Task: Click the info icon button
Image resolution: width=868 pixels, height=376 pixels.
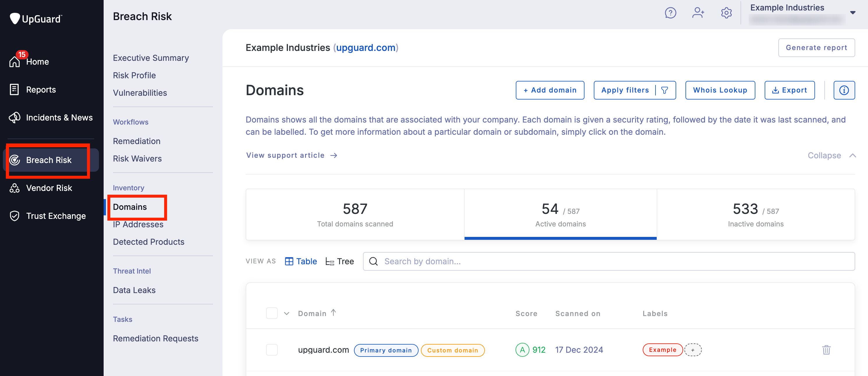Action: click(844, 90)
